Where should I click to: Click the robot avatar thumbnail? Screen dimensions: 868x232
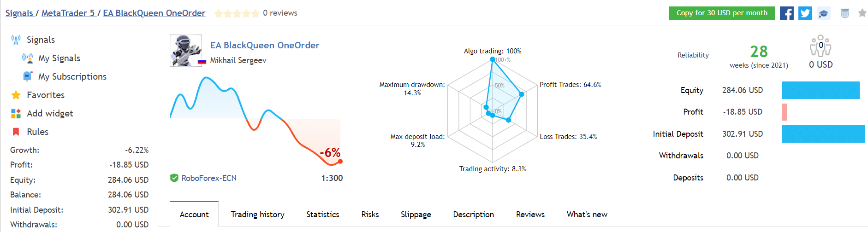pos(185,51)
